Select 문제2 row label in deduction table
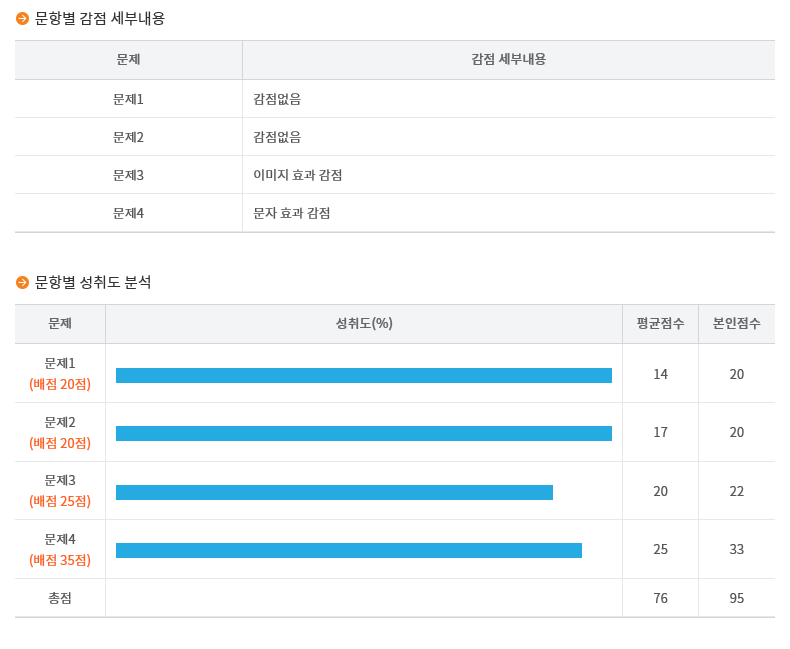 coord(128,137)
